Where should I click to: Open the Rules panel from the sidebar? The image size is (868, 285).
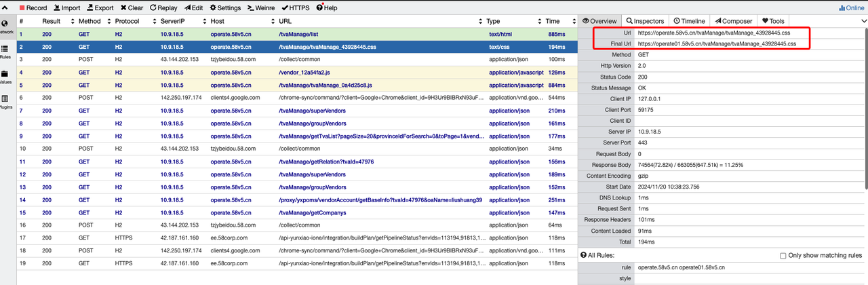coord(5,52)
